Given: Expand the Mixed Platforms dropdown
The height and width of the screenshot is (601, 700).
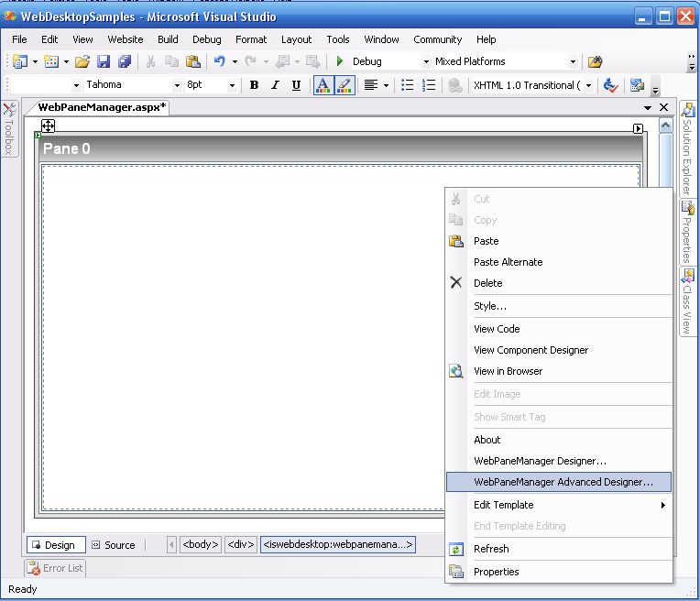Looking at the screenshot, I should 573,61.
